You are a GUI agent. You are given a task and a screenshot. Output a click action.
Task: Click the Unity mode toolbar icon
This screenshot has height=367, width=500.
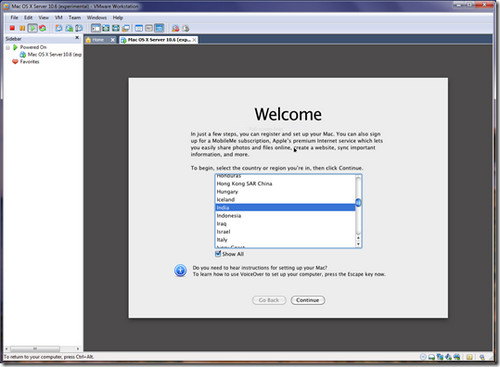126,28
